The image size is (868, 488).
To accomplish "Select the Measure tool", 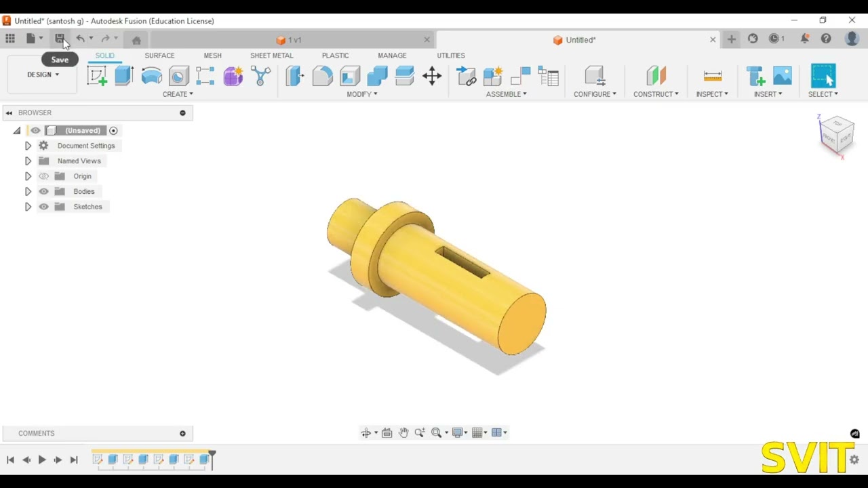I will click(712, 76).
